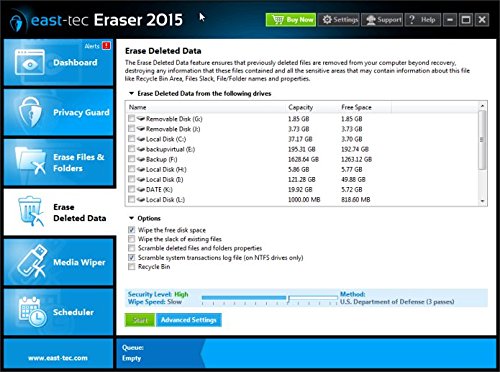500x372 pixels.
Task: Collapse the Options section
Action: [x=131, y=218]
